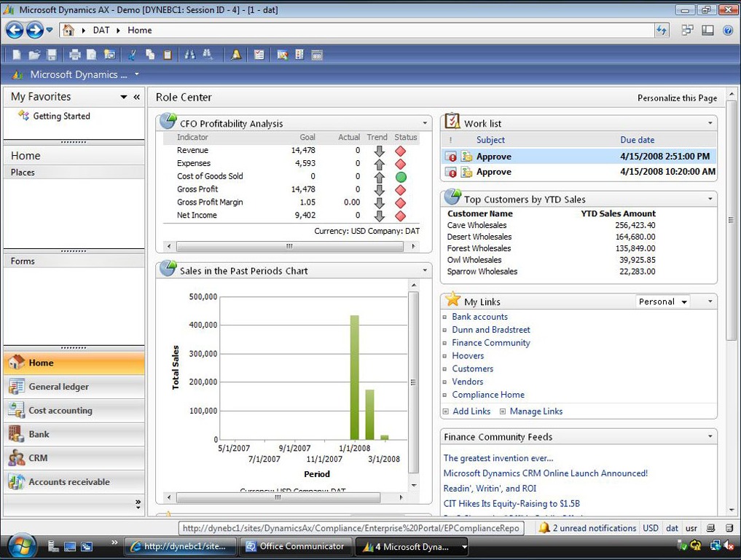Image resolution: width=741 pixels, height=560 pixels.
Task: Switch to Office Communicator taskbar button
Action: click(297, 546)
